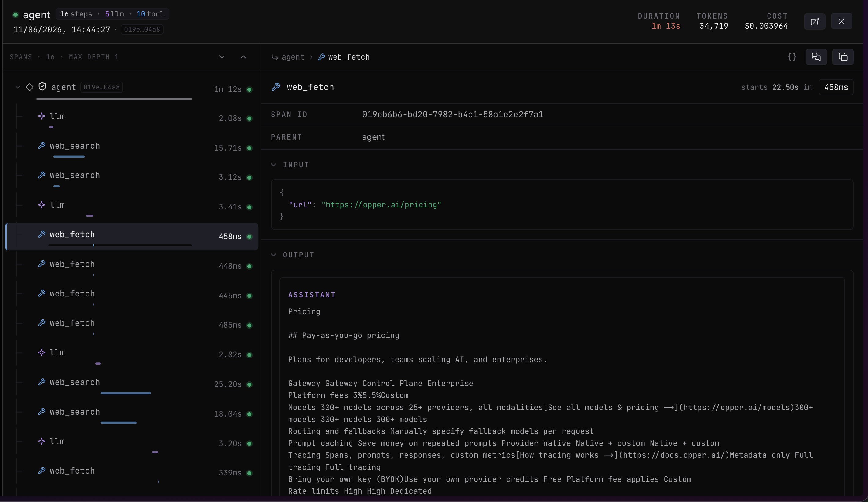Click the wrench icon of 25.20s web_search

pyautogui.click(x=42, y=382)
